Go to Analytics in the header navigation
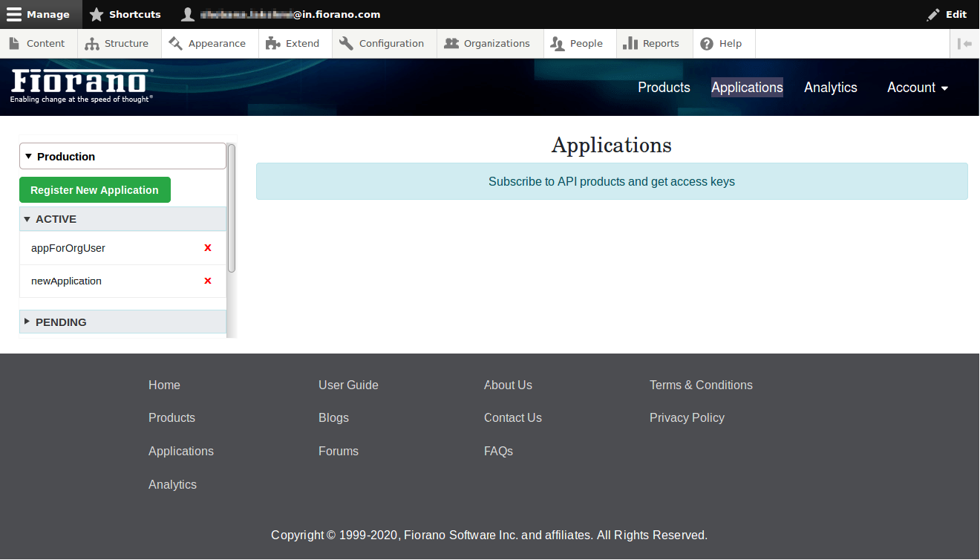The height and width of the screenshot is (560, 980). coord(830,88)
